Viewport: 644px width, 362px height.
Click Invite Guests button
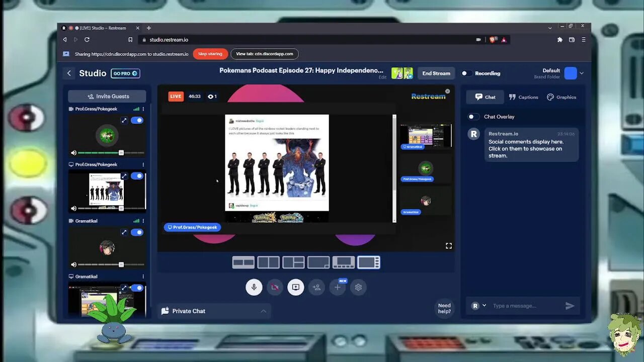107,97
